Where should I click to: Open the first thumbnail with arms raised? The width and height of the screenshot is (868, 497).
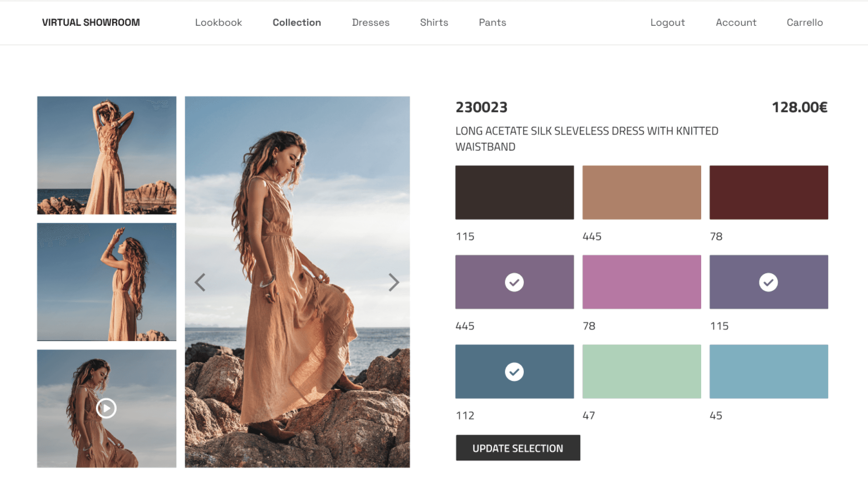tap(107, 155)
